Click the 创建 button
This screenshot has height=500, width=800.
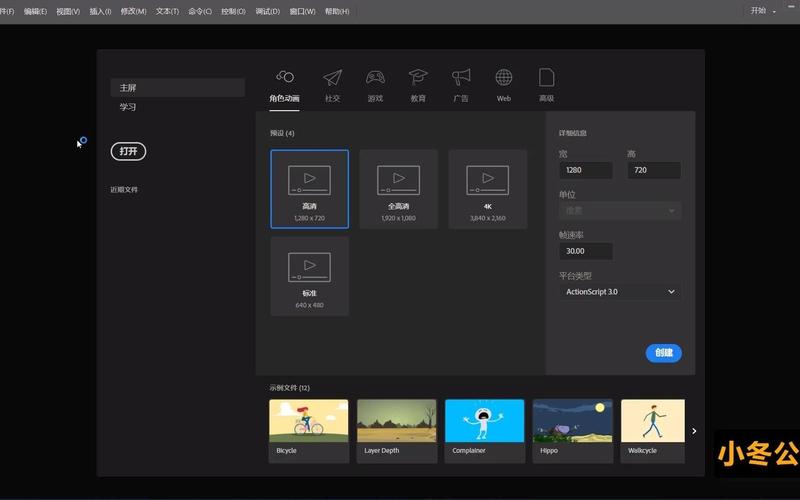664,353
